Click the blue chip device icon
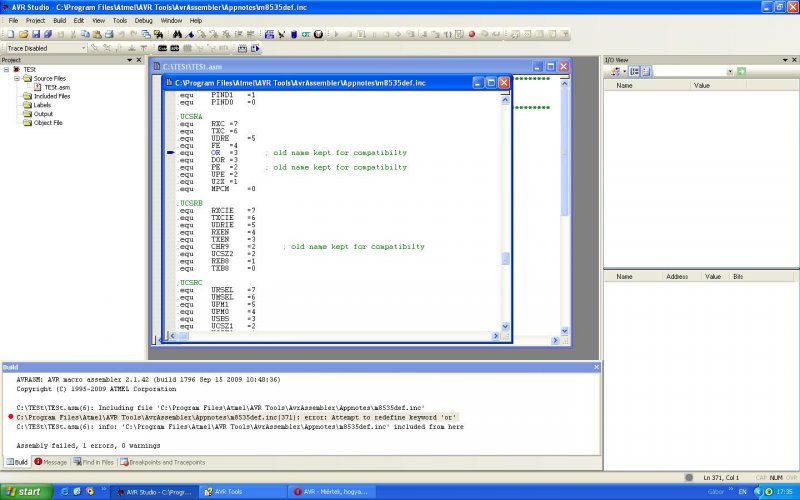 [294, 34]
